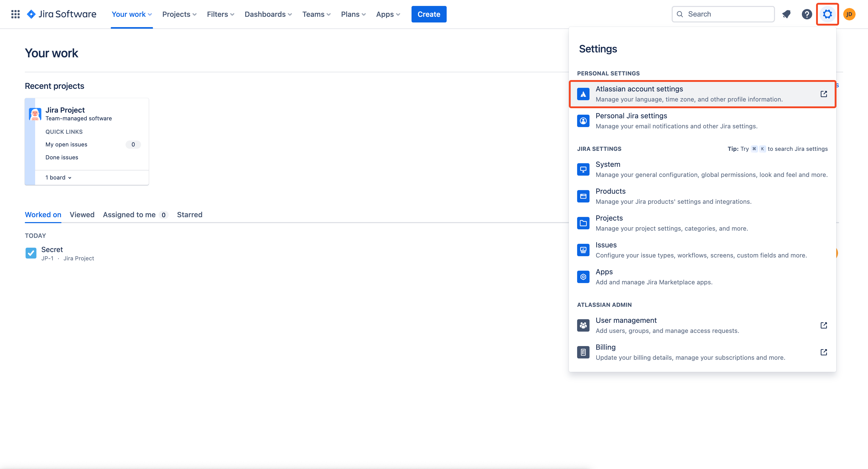Open Apps settings entry in menu

click(x=702, y=277)
